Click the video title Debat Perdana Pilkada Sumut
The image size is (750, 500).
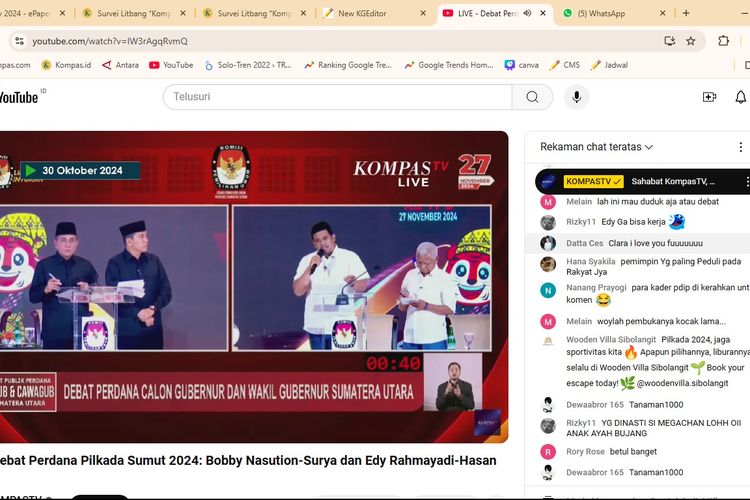(x=248, y=460)
